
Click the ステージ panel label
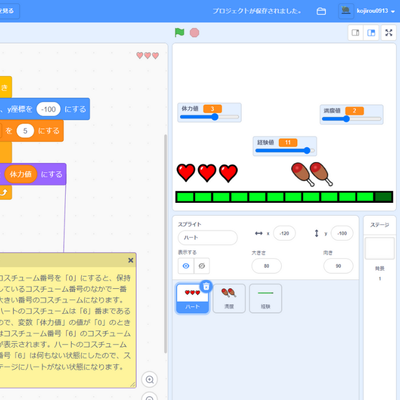click(380, 225)
